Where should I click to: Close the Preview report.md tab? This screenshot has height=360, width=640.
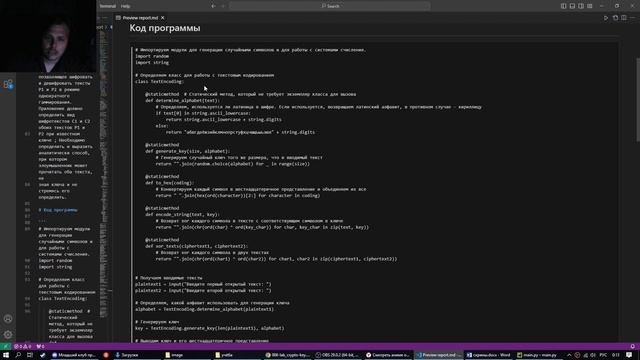click(x=162, y=18)
